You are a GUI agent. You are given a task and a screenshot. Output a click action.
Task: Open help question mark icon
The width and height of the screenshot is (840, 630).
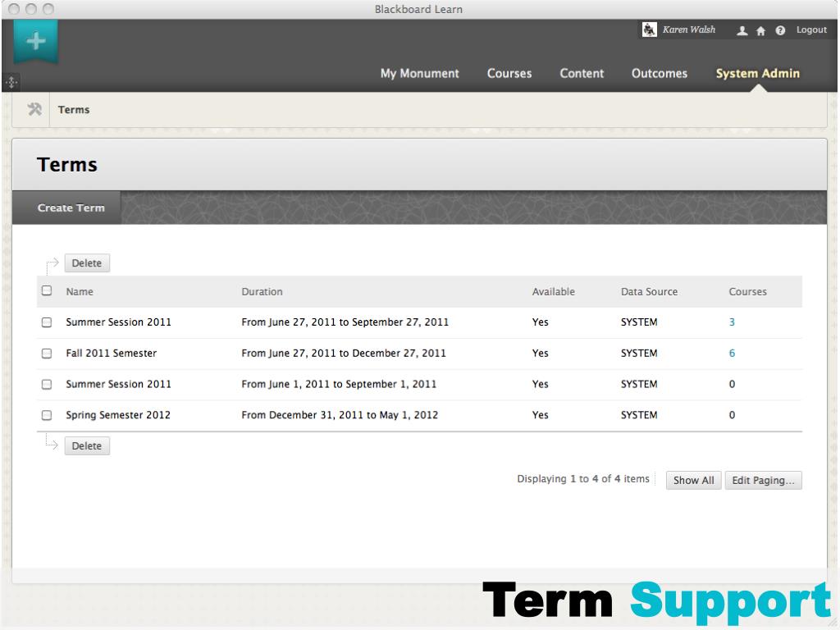[781, 30]
